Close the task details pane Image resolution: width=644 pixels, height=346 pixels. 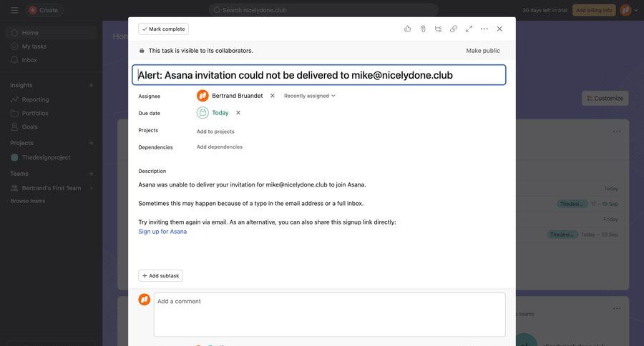[499, 29]
